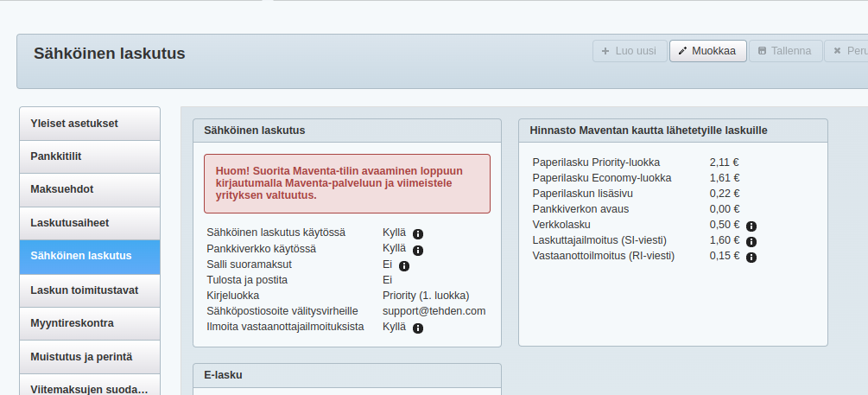Screen dimensions: 868x395
Task: Show info for Vastaanottoilmoitus (RI-viesti) price
Action: [751, 258]
